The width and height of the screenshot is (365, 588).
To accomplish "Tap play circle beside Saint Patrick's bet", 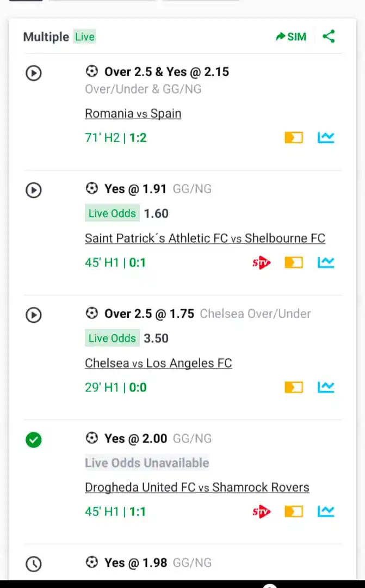I will [34, 189].
